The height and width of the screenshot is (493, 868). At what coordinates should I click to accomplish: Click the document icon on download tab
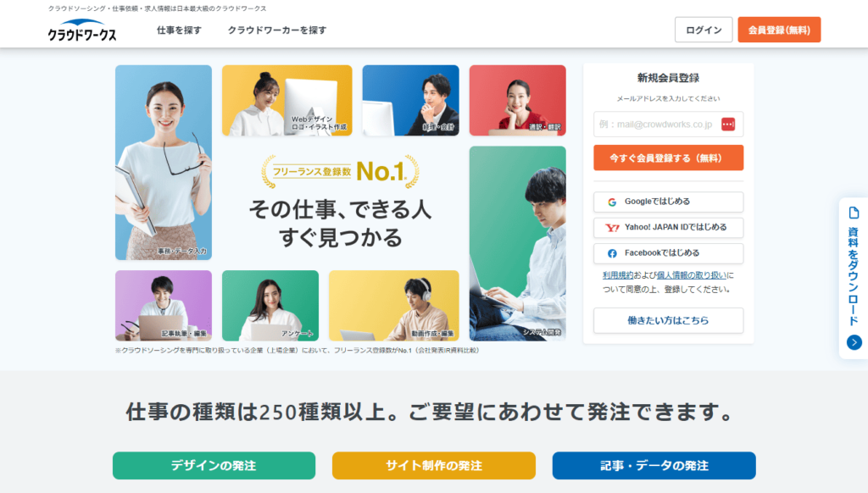pos(854,213)
